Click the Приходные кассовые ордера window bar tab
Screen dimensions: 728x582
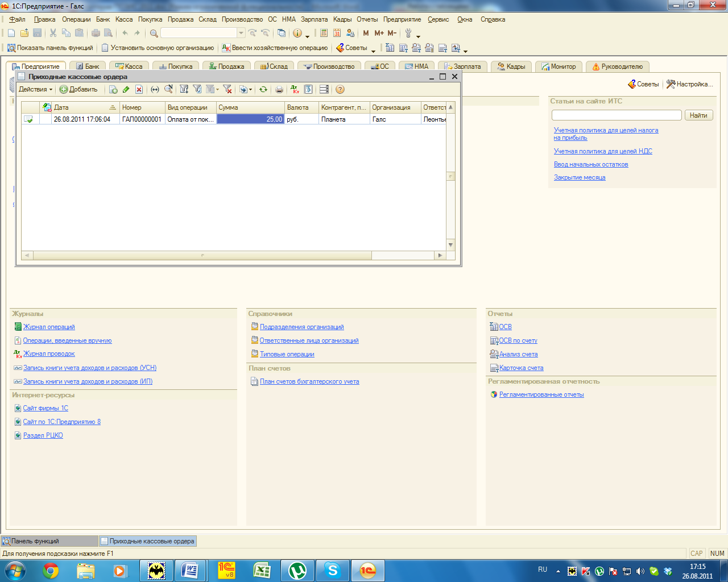point(148,541)
